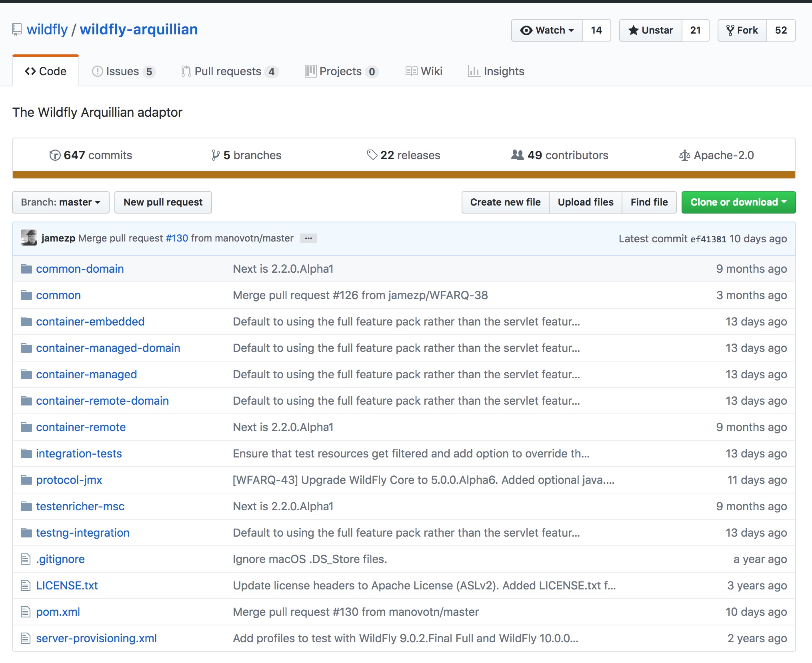This screenshot has height=663, width=812.
Task: Click the orange language color bar
Action: [x=404, y=175]
